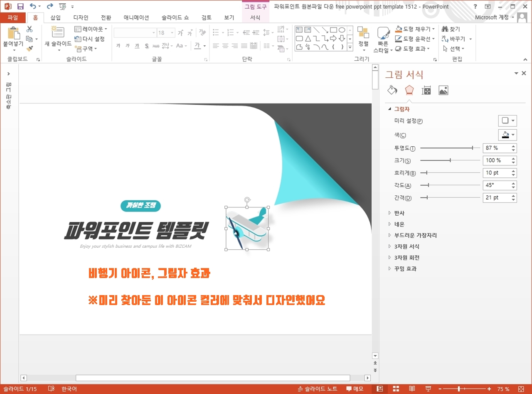Open the 선택 select dropdown

pyautogui.click(x=453, y=49)
